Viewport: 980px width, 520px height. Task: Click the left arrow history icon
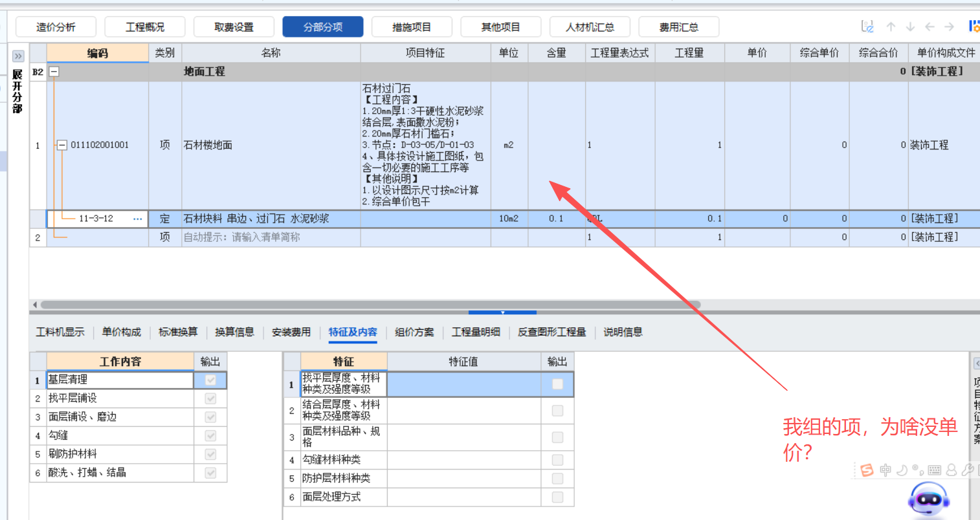930,27
